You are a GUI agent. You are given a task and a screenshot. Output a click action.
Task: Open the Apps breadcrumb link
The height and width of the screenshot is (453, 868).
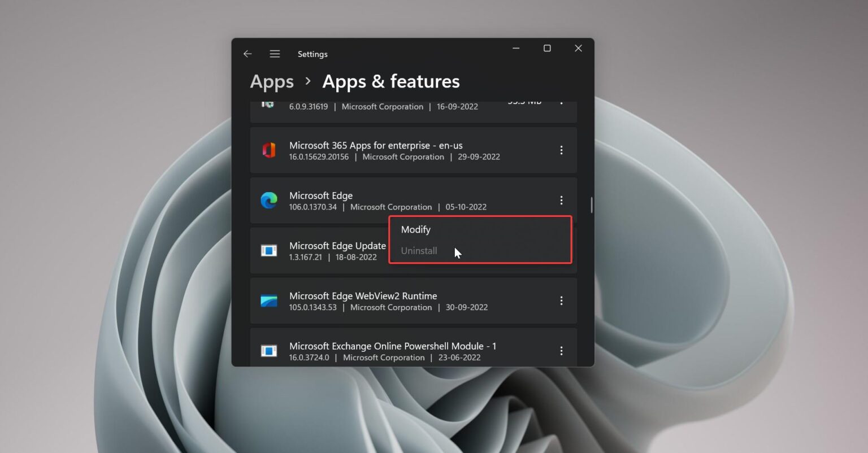click(271, 81)
